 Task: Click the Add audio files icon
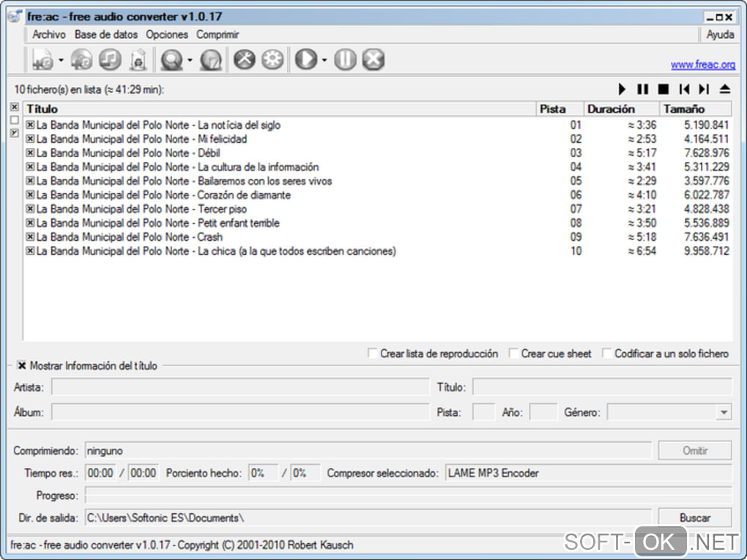tap(42, 60)
